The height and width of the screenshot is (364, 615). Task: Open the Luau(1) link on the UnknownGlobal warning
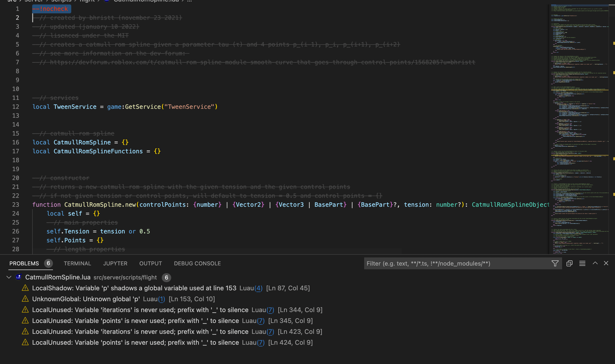tap(162, 299)
